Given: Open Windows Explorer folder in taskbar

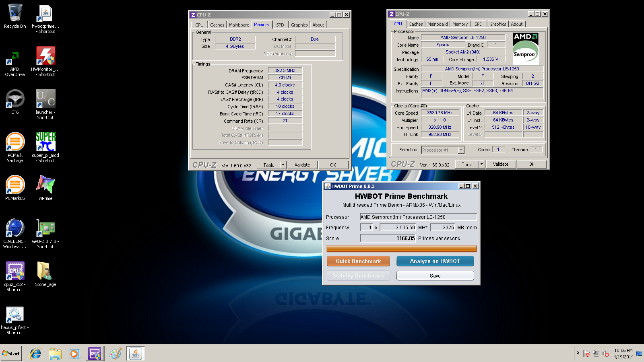Looking at the screenshot, I should [x=55, y=354].
